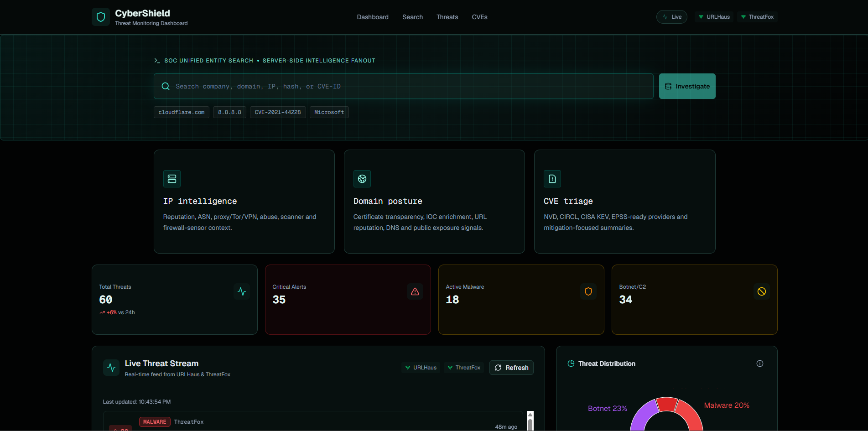Click the MALWARE tag on ThreatFox entry
The width and height of the screenshot is (868, 431).
click(155, 422)
